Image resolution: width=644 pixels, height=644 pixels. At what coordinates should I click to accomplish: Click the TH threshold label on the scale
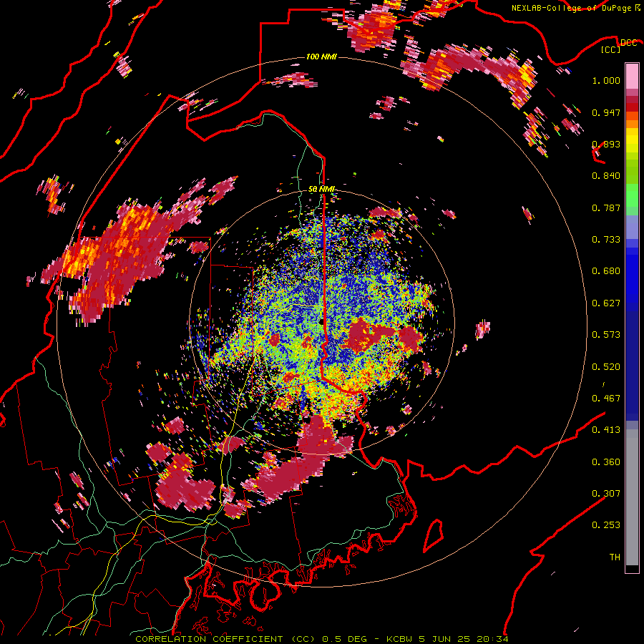point(615,557)
